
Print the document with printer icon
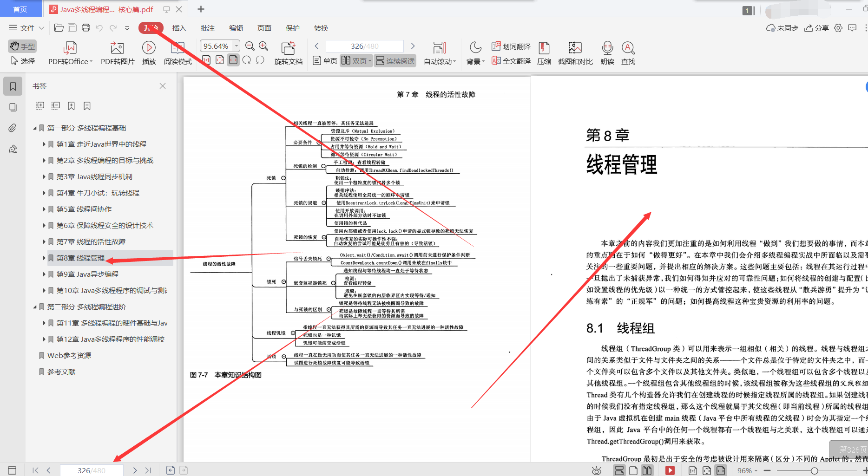coord(85,28)
